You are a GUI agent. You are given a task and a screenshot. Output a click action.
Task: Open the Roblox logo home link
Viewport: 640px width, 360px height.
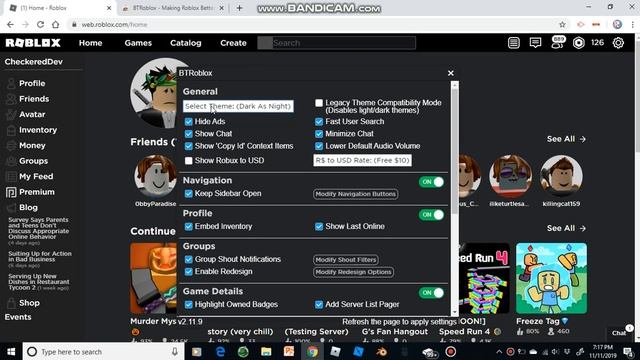tap(33, 43)
